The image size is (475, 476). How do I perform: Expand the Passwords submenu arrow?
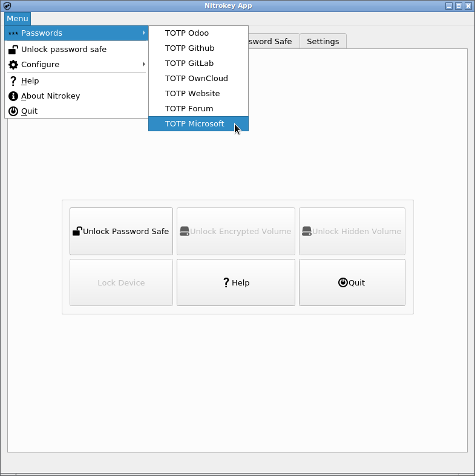[x=143, y=33]
